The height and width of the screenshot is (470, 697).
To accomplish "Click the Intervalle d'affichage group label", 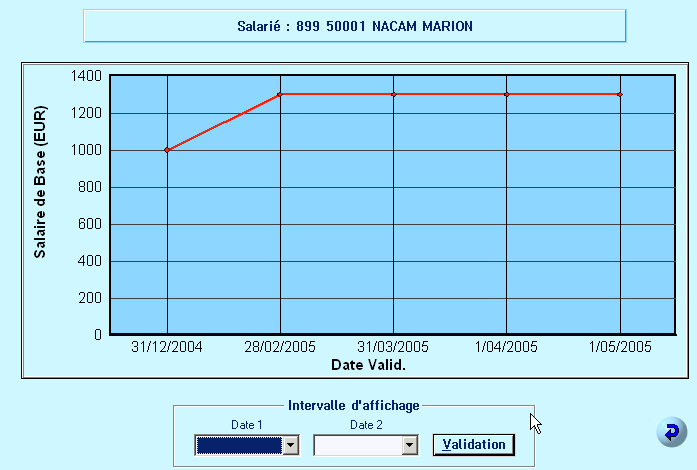I will coord(354,405).
